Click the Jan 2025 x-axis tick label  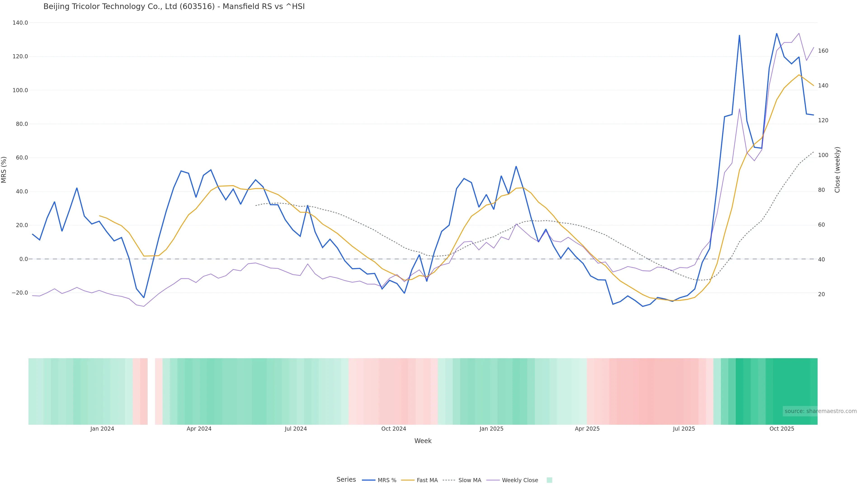pos(491,429)
